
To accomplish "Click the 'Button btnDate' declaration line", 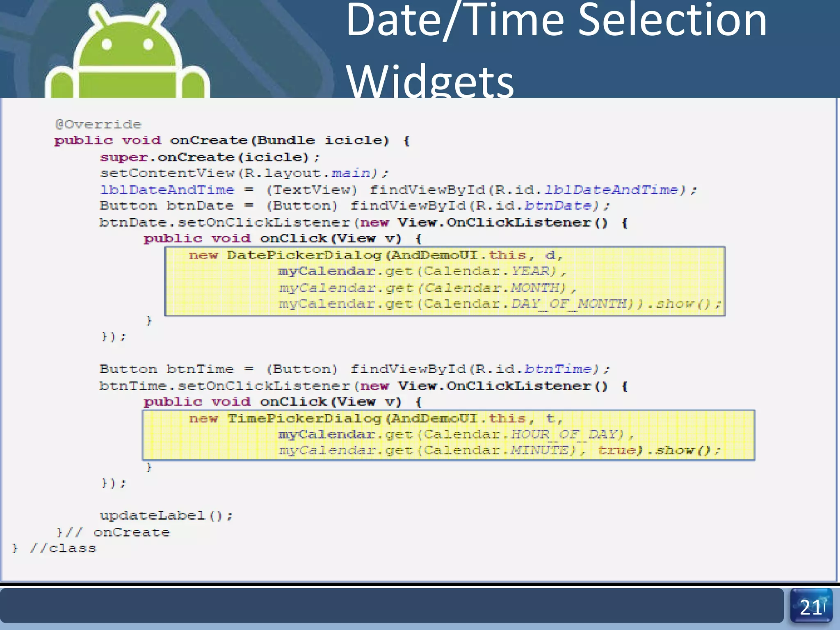I will (x=355, y=206).
